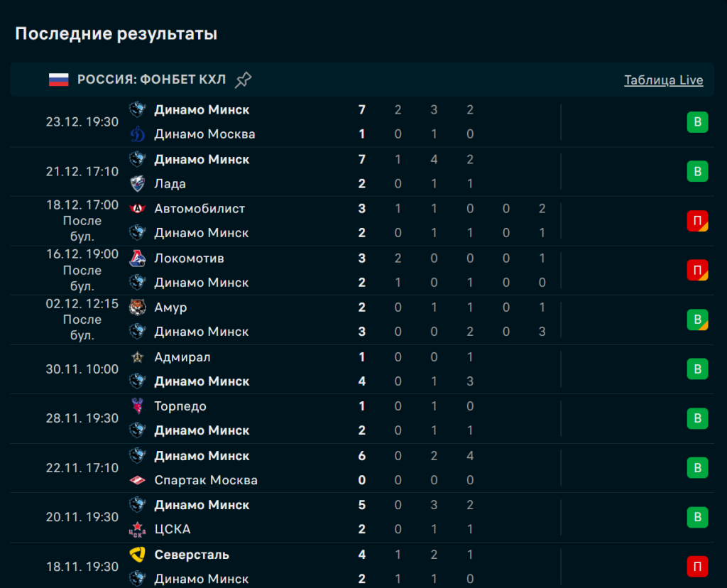727x588 pixels.
Task: Click the Спартак Москва team logo
Action: (137, 480)
